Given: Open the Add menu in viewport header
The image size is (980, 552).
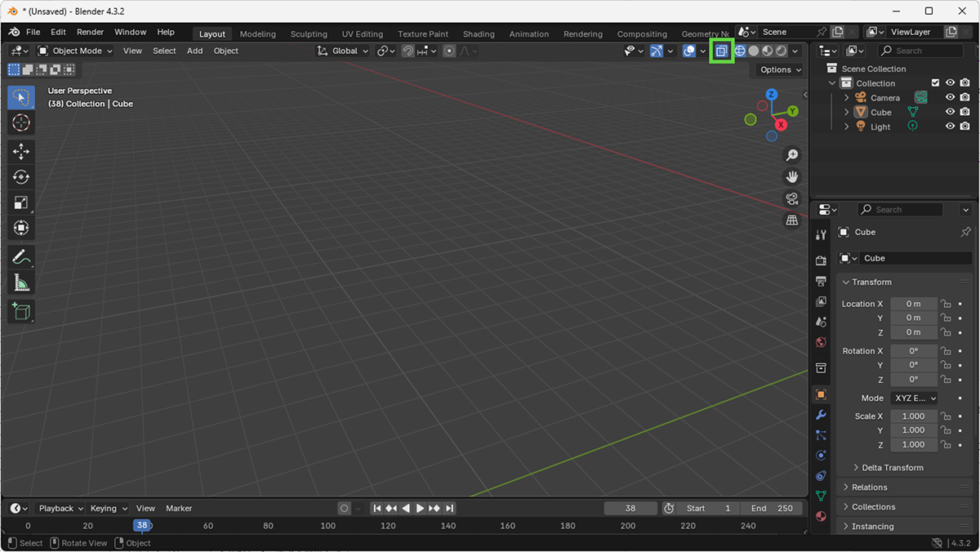Looking at the screenshot, I should (x=194, y=51).
